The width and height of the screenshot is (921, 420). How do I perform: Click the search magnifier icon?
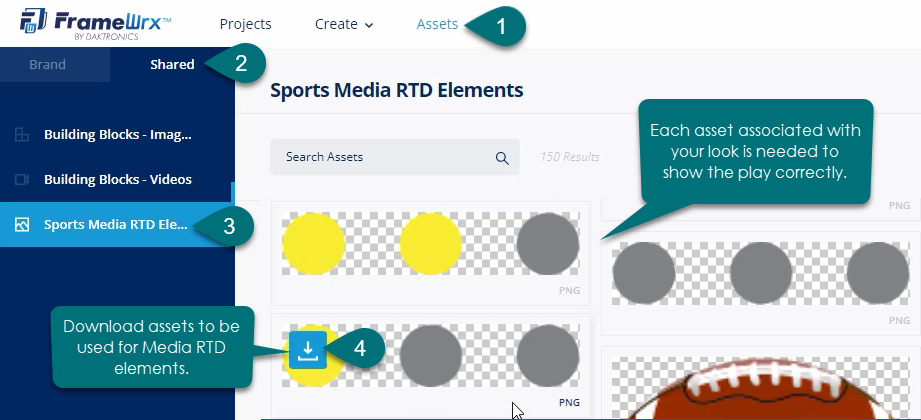pyautogui.click(x=502, y=157)
